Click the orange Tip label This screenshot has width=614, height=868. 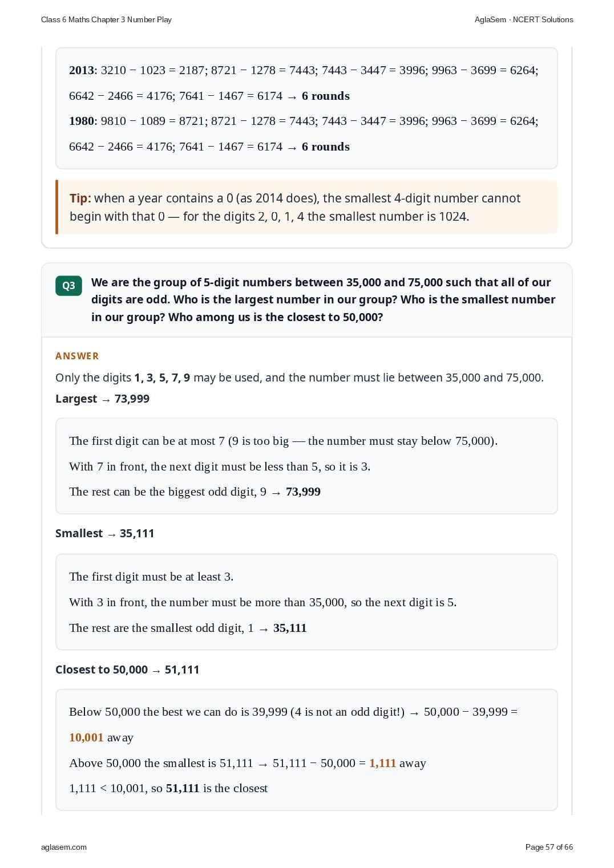pyautogui.click(x=80, y=198)
